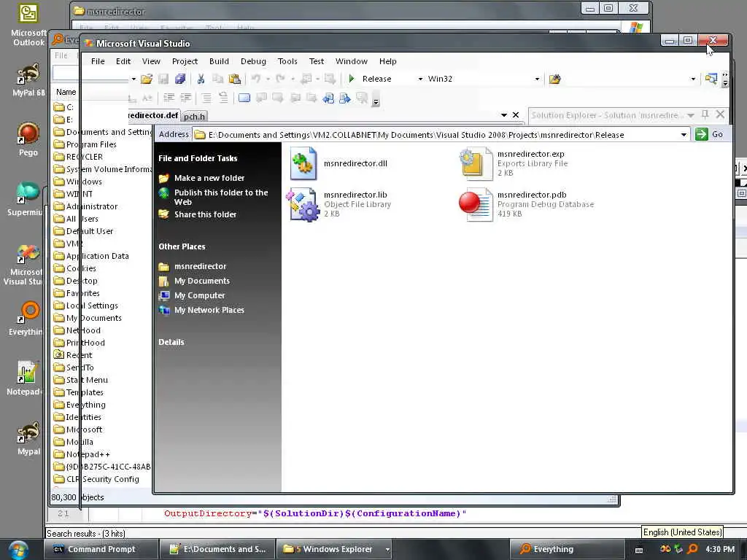
Task: Switch to the pch.h tab
Action: click(194, 116)
